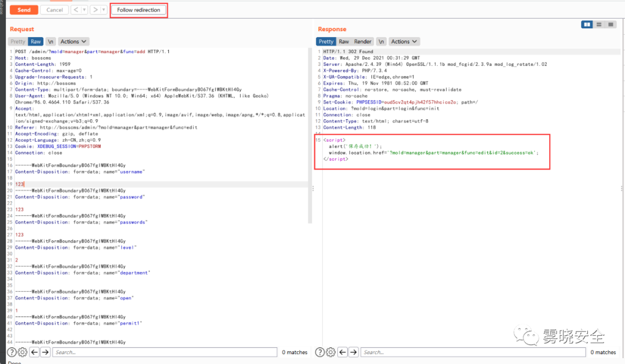
Task: Toggle the Request \n non-printable characters button
Action: coord(50,42)
